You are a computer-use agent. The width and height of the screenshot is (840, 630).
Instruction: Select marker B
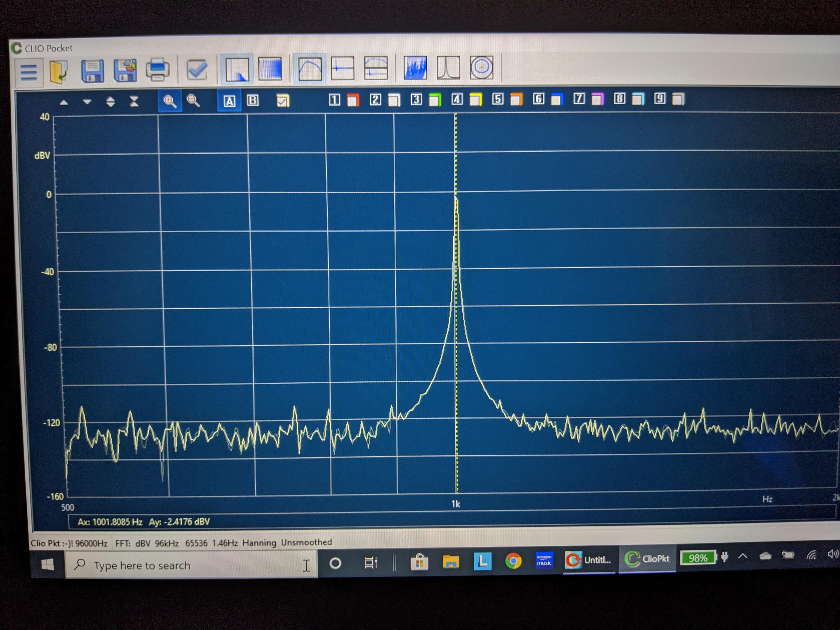pyautogui.click(x=253, y=100)
